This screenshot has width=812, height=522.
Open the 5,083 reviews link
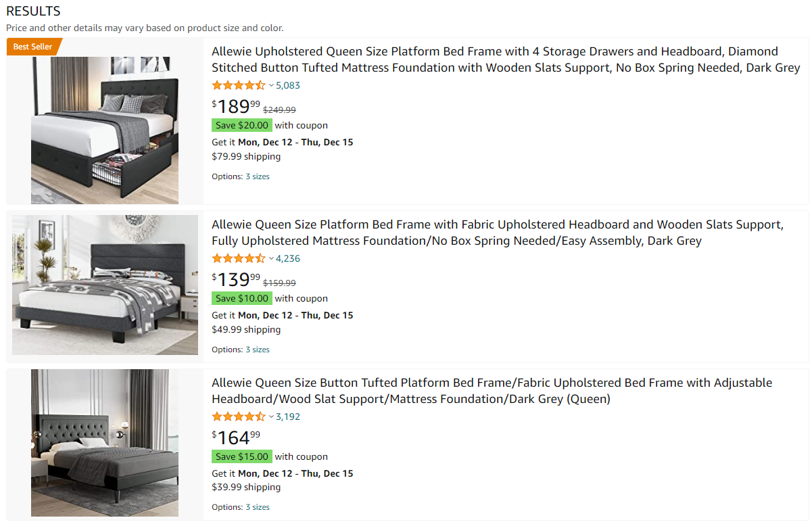coord(288,85)
